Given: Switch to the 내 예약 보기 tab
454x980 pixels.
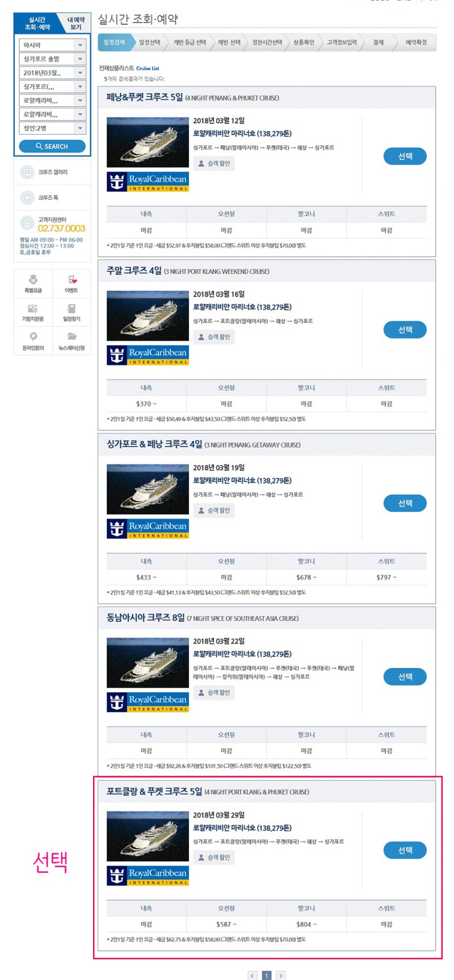Looking at the screenshot, I should [75, 23].
